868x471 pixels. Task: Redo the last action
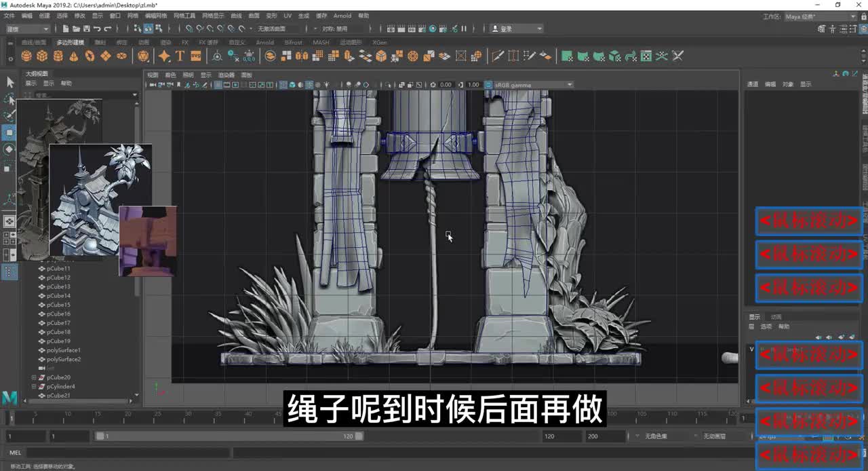click(108, 29)
